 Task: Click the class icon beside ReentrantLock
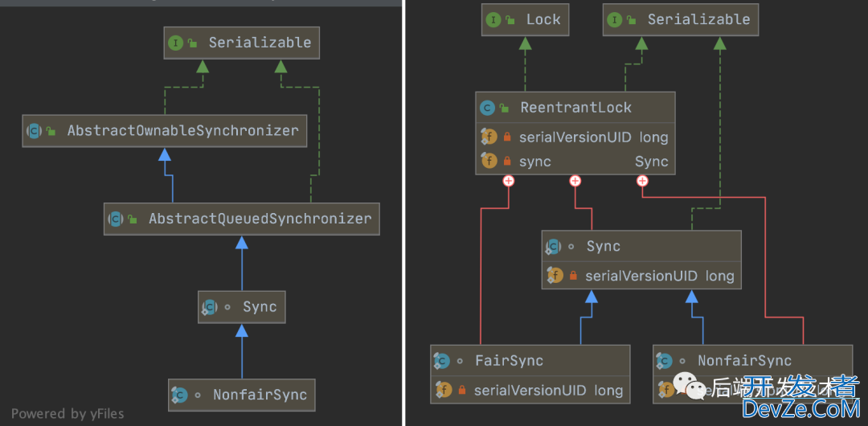click(487, 108)
